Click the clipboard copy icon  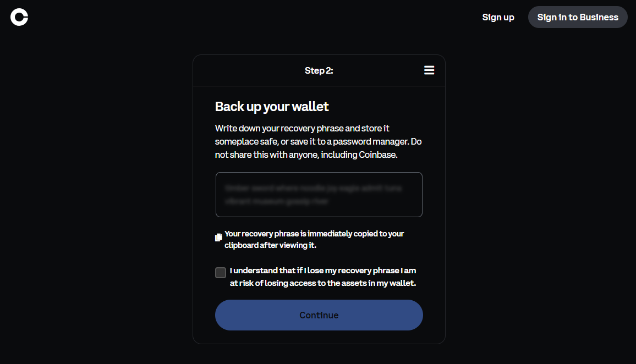(x=218, y=238)
